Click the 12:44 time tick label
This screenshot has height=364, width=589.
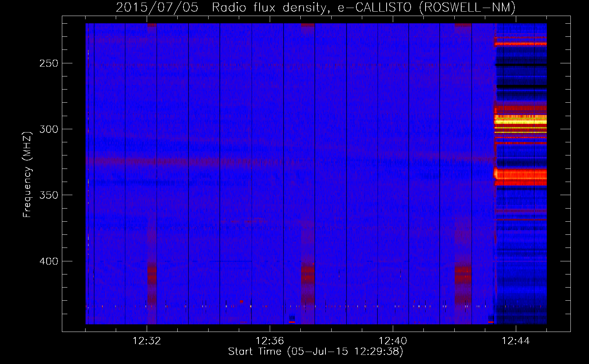(x=516, y=341)
